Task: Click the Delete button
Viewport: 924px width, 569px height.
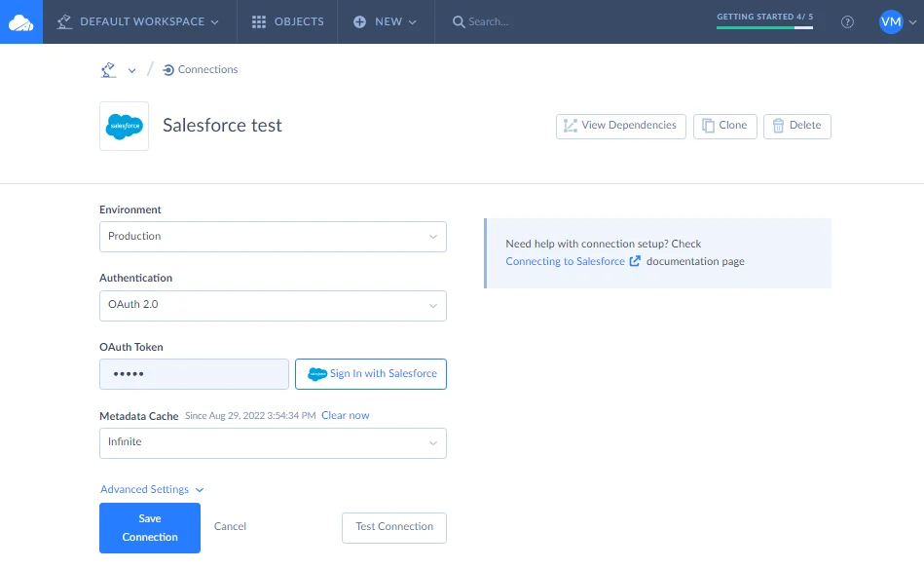Action: click(796, 127)
